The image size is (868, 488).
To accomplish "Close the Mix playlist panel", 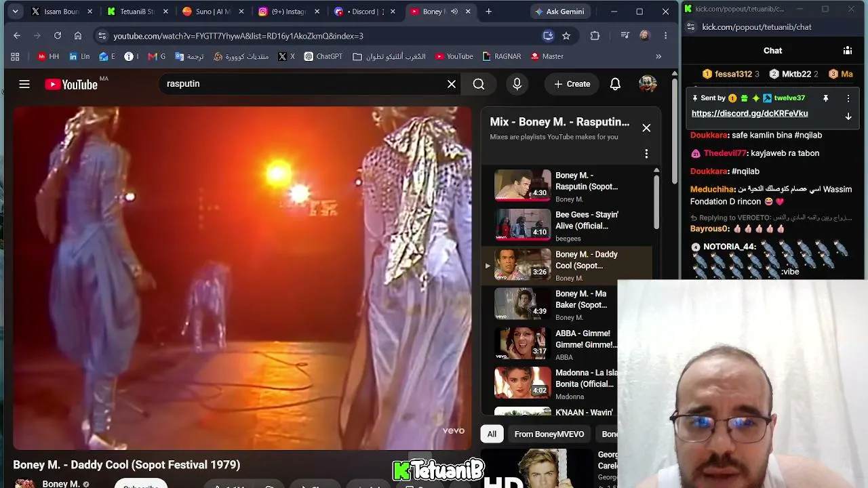I will point(646,128).
